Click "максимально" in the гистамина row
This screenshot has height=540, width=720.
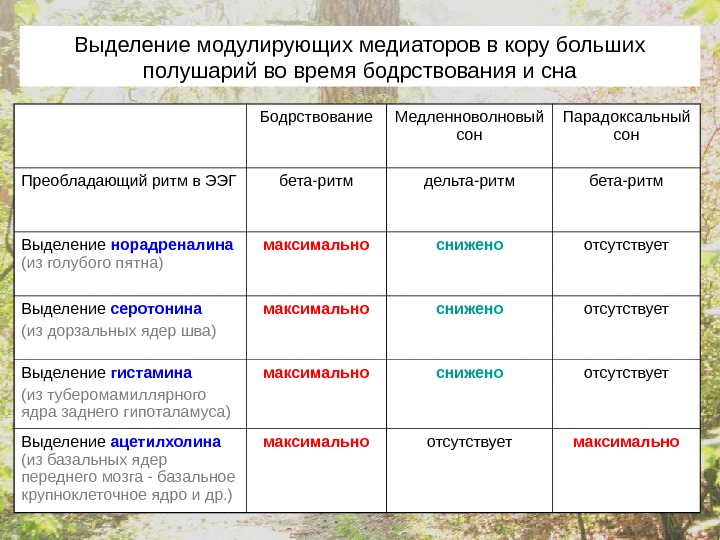[316, 373]
